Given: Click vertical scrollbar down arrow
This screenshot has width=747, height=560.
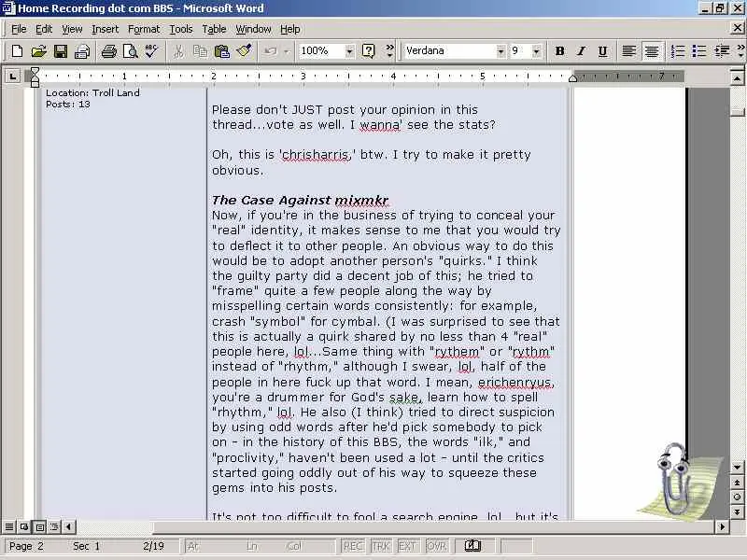Looking at the screenshot, I should pyautogui.click(x=737, y=468).
